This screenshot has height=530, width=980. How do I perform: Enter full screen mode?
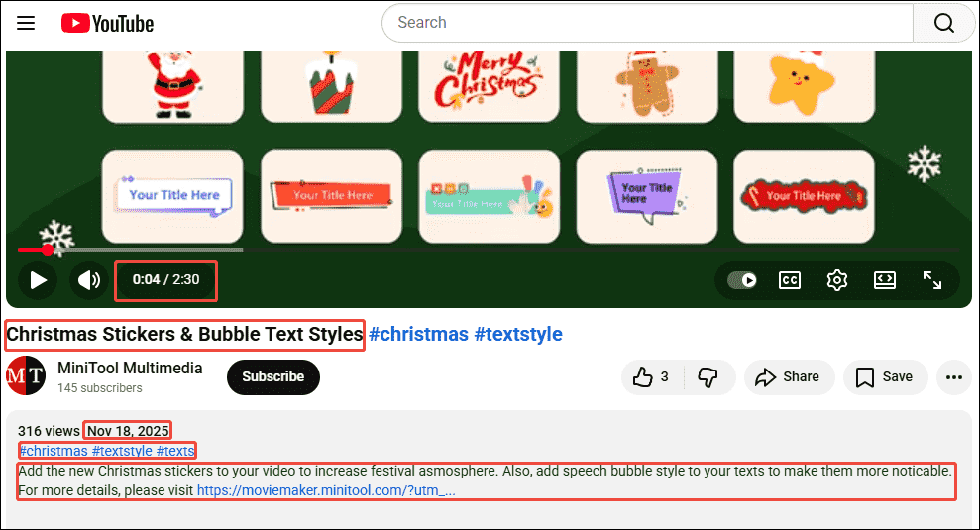(x=931, y=280)
